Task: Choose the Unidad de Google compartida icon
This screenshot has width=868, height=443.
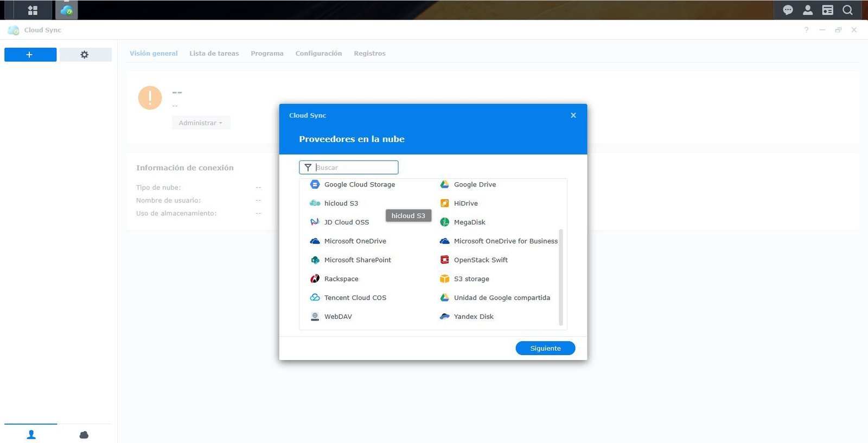Action: click(444, 298)
